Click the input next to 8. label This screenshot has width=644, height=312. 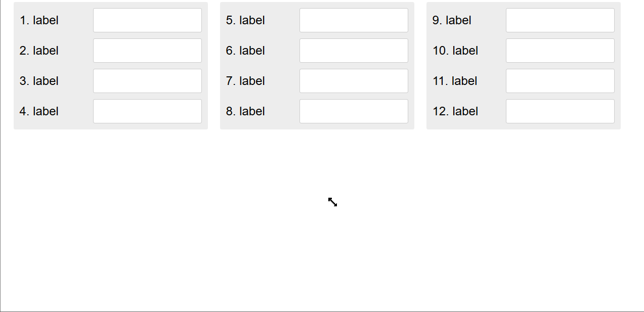(x=354, y=111)
